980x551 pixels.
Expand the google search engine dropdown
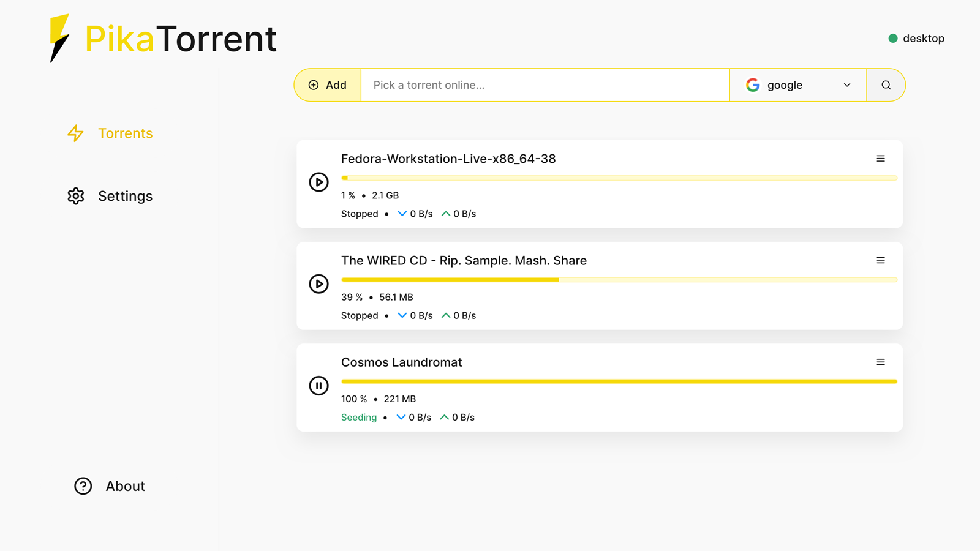click(798, 85)
